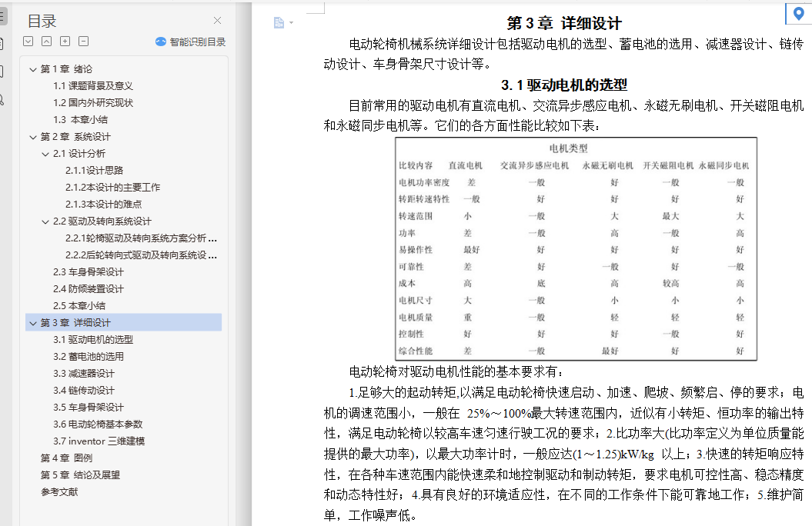
Task: Select 2.5 本章小结 entry
Action: (x=79, y=306)
